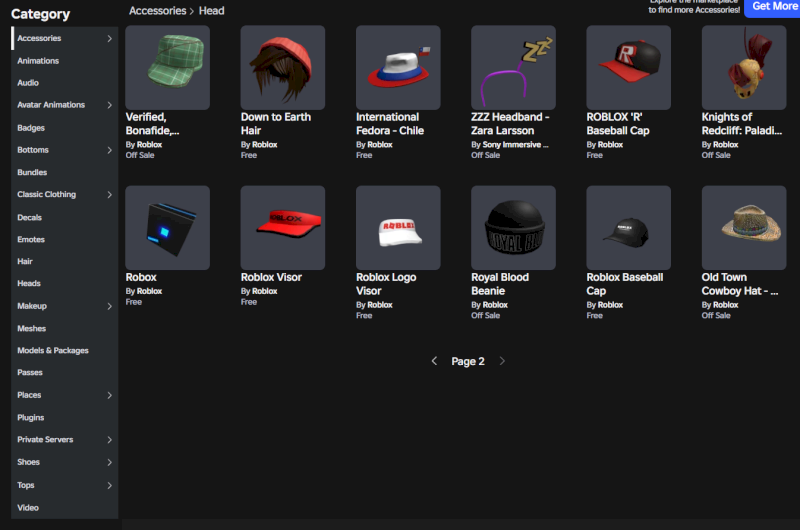Select the Meshes category

31,329
